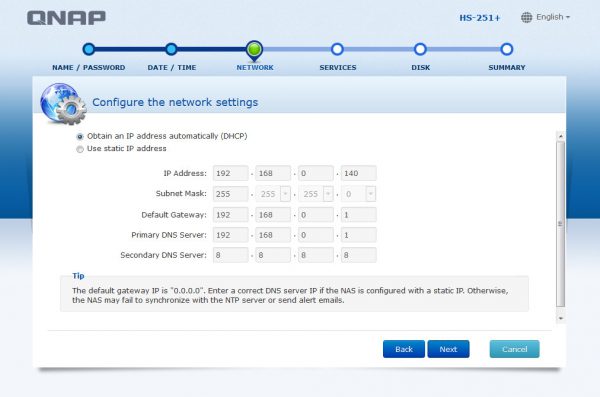Click the SERVICES step label
The height and width of the screenshot is (397, 600).
[x=338, y=67]
